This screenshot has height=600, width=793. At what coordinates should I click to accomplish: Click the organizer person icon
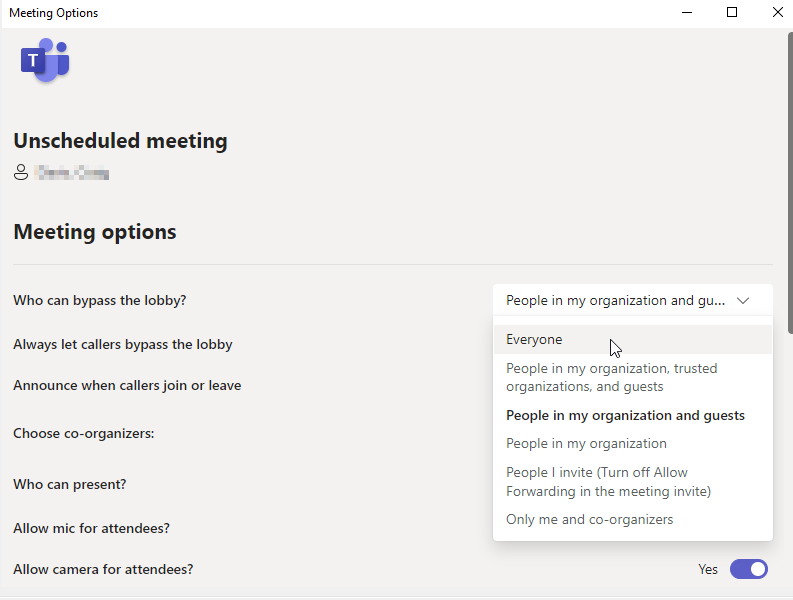(21, 172)
